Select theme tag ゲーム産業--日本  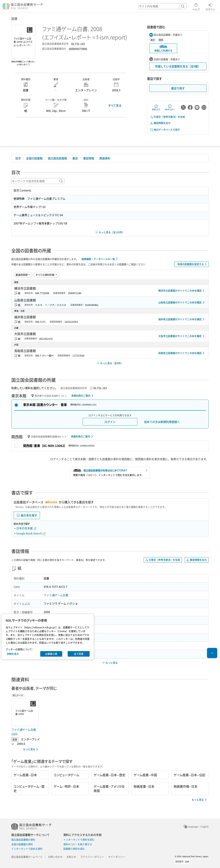pyautogui.click(x=30, y=775)
